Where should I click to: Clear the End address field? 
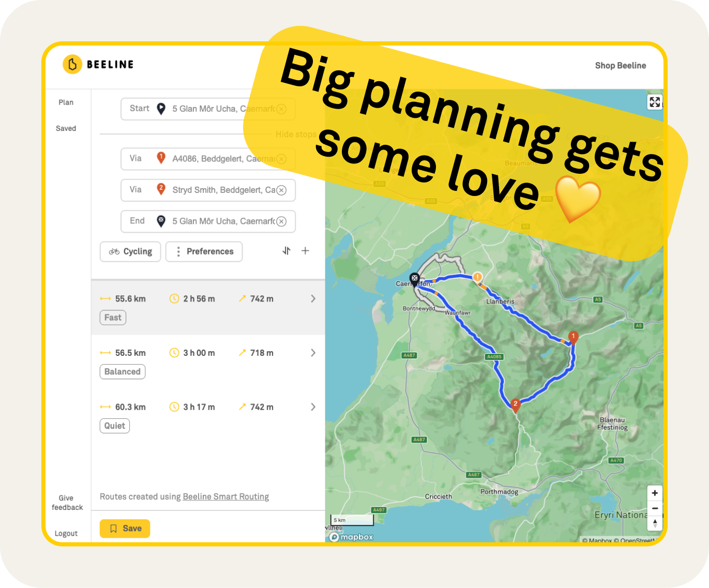coord(281,221)
